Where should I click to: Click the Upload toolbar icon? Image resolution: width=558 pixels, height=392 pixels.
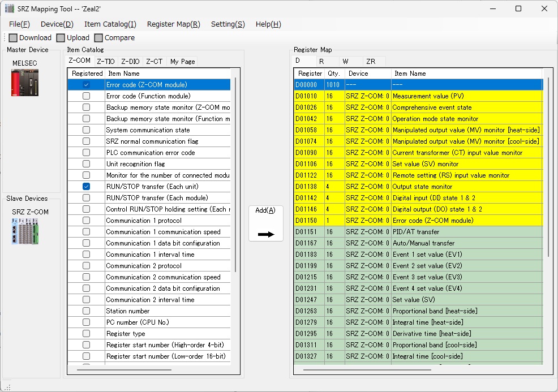(61, 38)
